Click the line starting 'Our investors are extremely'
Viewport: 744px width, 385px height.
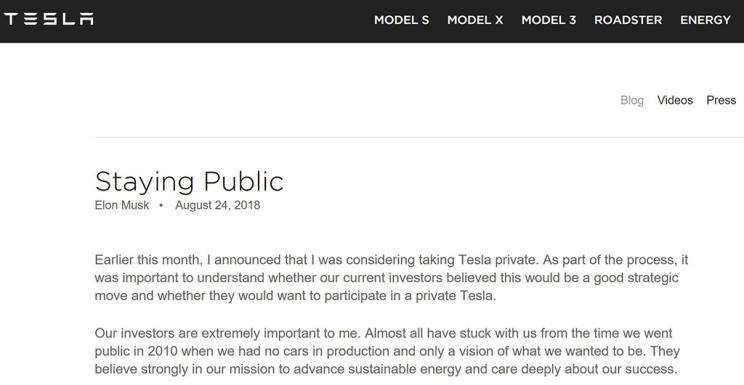pos(383,333)
